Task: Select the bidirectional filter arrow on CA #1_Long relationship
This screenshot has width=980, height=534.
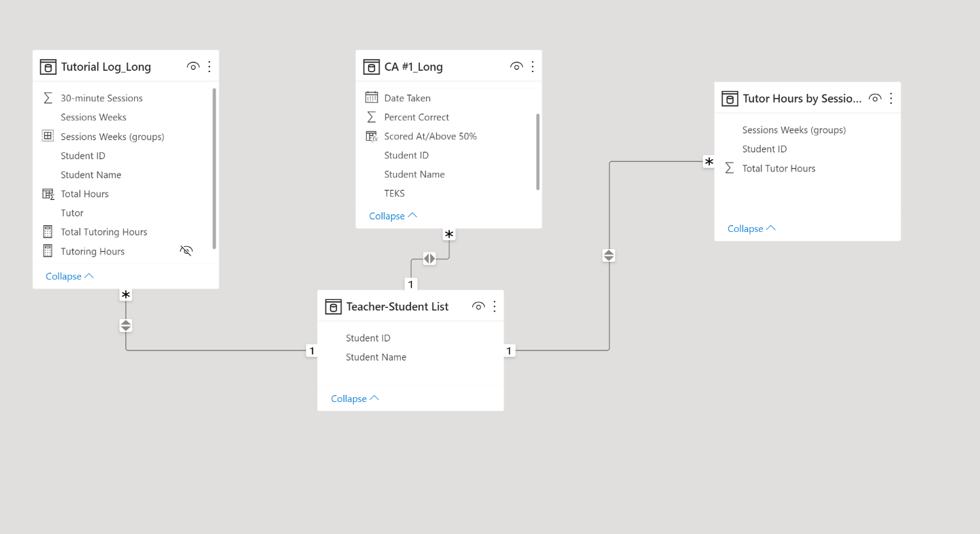Action: (429, 258)
